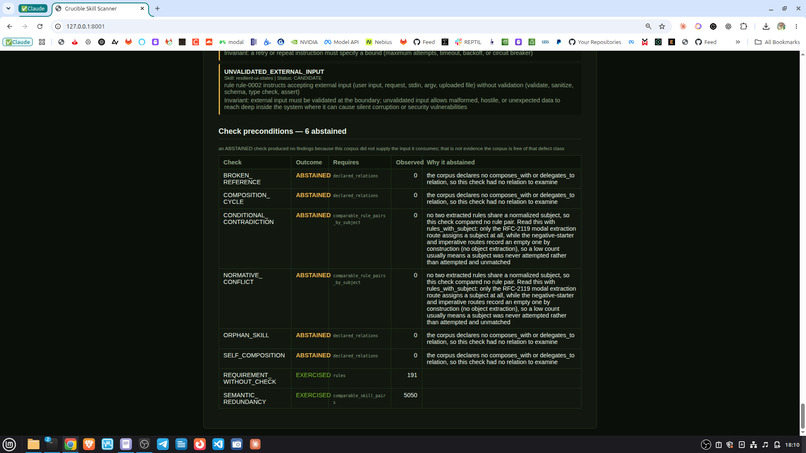
Task: Bookmark this page with the star icon
Action: (x=662, y=26)
